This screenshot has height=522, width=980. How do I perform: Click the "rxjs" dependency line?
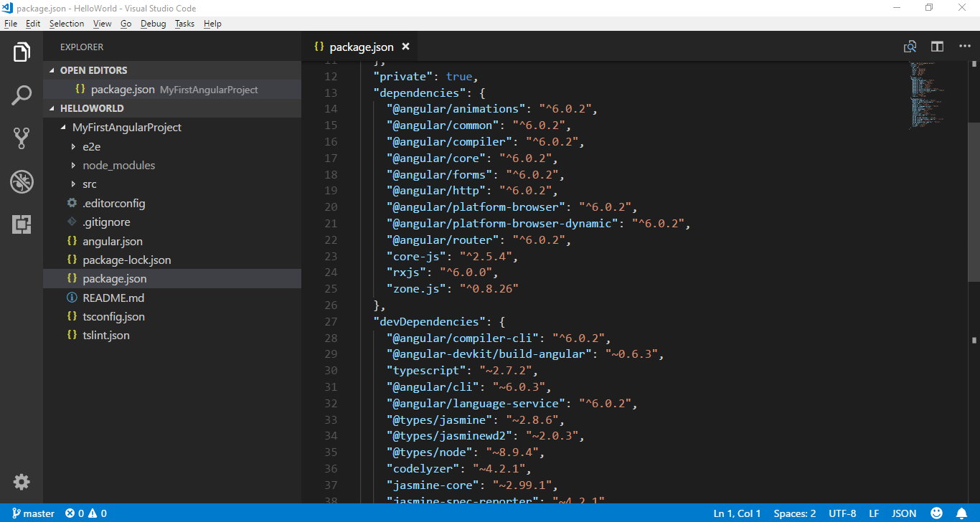[442, 272]
